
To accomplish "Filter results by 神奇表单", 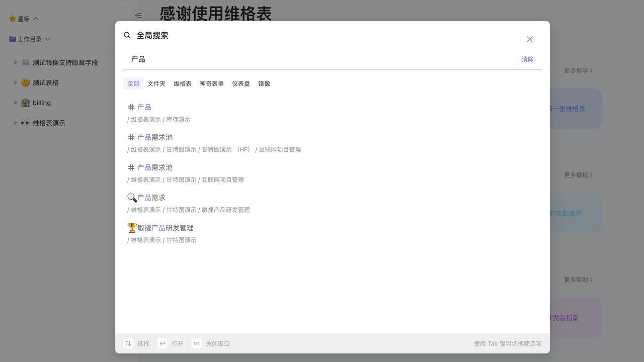I will [x=212, y=83].
